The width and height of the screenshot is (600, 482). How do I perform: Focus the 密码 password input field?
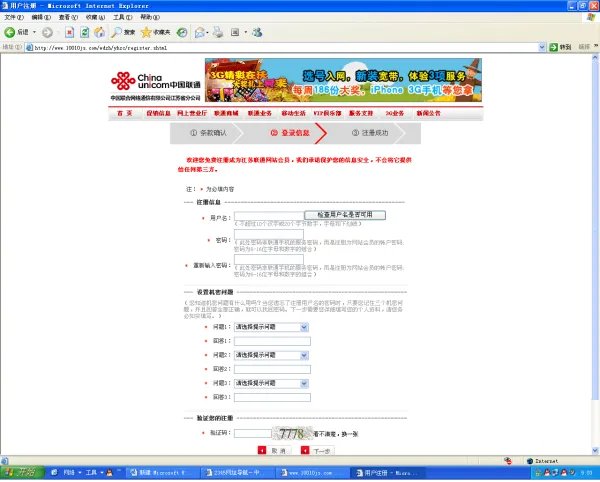pos(269,234)
